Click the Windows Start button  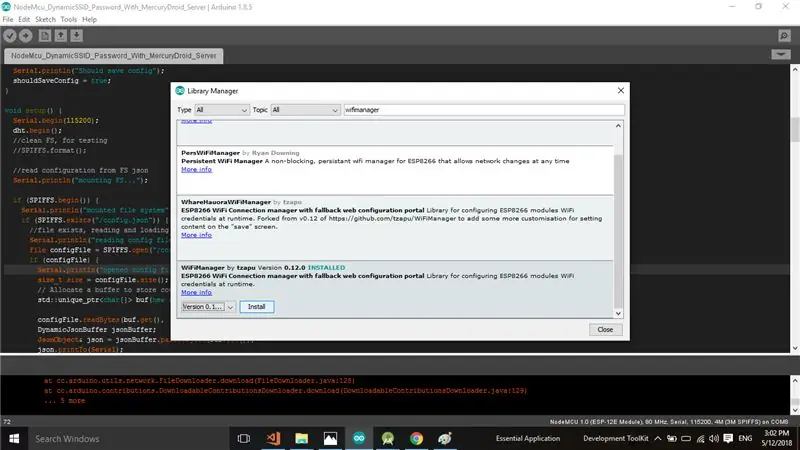pos(14,438)
